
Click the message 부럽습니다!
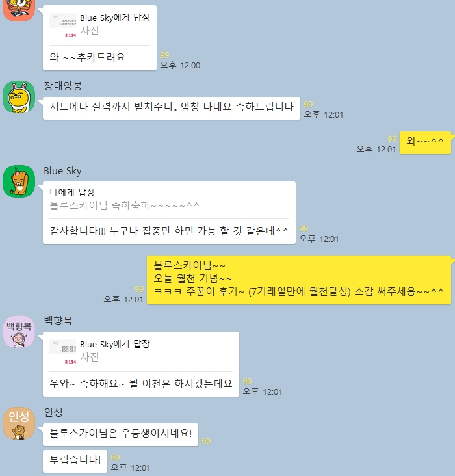[x=75, y=461]
